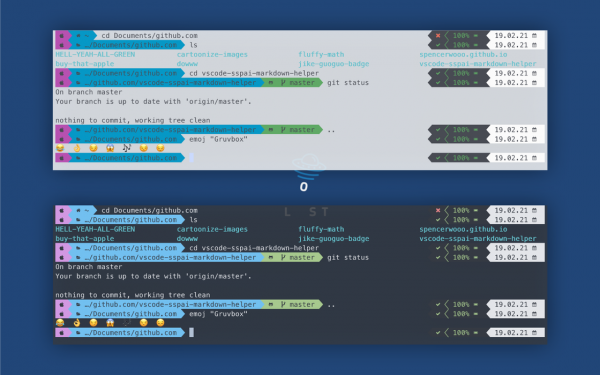Click the cursor block at light terminal's last prompt
The width and height of the screenshot is (600, 375).
click(x=191, y=158)
